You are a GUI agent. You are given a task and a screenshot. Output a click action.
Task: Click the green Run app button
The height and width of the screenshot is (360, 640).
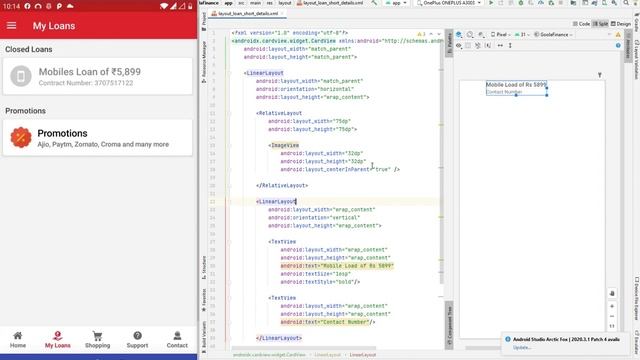491,3
